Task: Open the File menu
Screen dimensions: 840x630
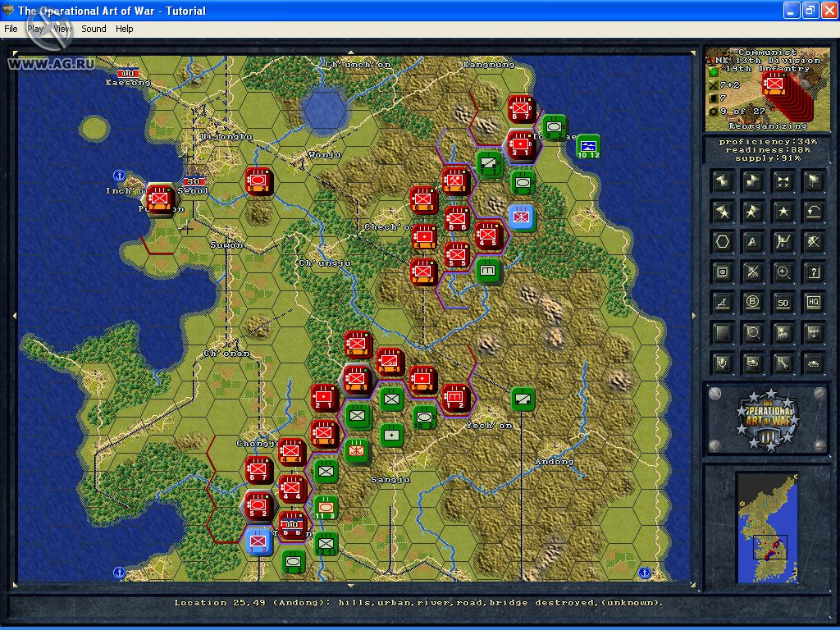Action: click(x=11, y=29)
